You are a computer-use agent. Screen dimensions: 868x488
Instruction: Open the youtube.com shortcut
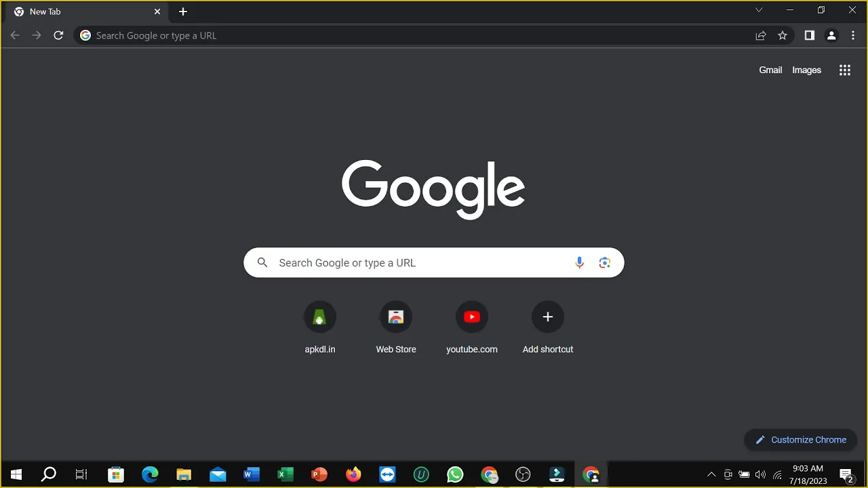[x=472, y=329]
